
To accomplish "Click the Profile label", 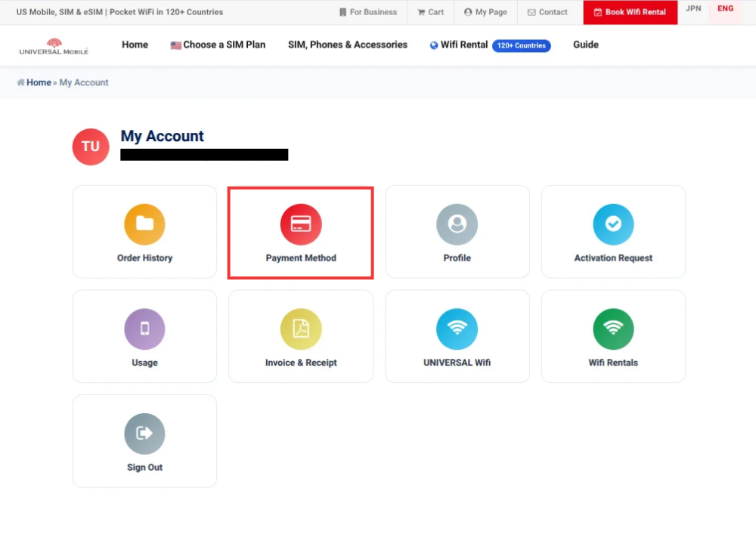I will click(x=457, y=258).
